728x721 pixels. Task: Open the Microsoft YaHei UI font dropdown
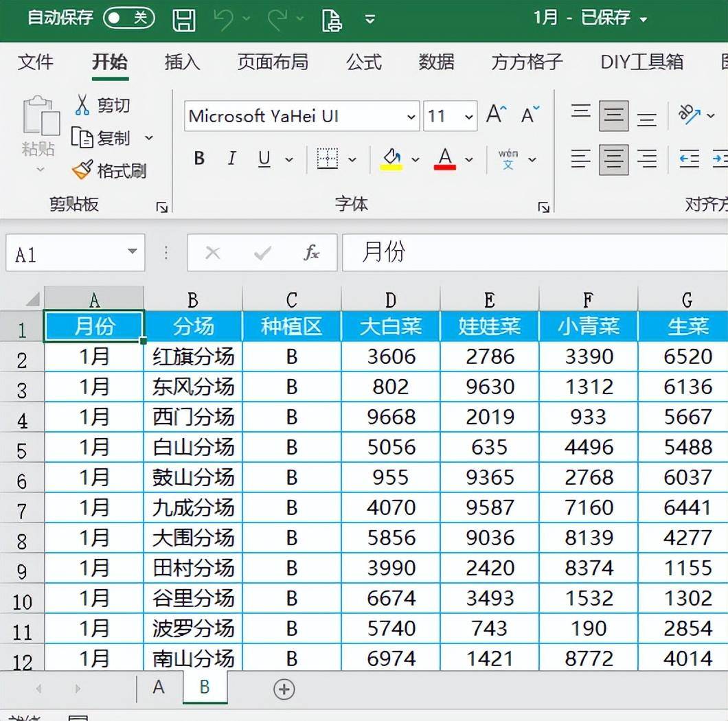pyautogui.click(x=411, y=117)
